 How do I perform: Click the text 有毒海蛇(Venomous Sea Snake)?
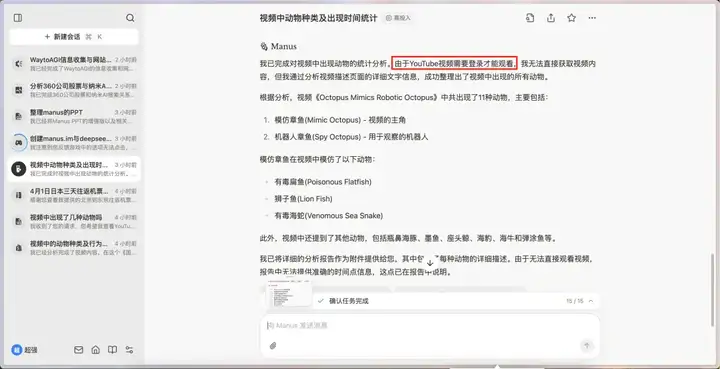point(329,216)
